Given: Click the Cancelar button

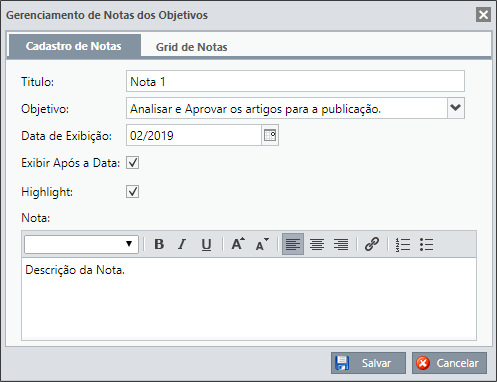Looking at the screenshot, I should click(449, 363).
